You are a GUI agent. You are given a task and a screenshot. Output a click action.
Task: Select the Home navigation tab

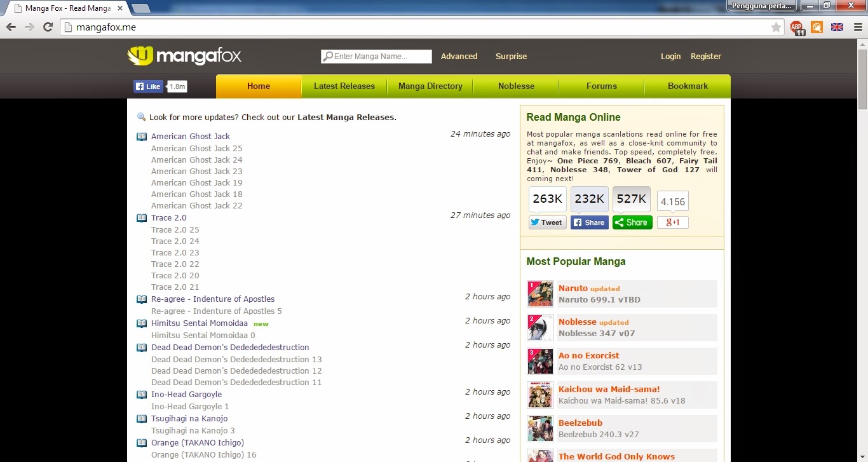[x=259, y=86]
